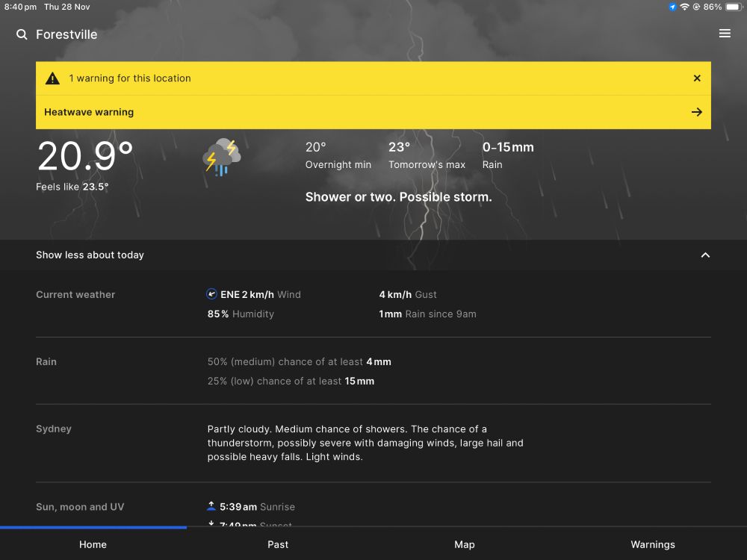Tap 1mm Rain since 9am
This screenshot has height=560, width=747.
pos(428,314)
